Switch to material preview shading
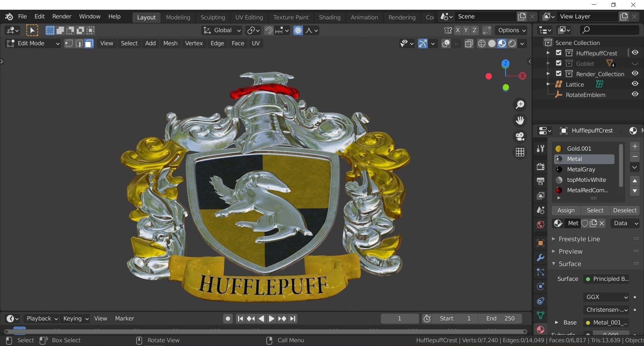This screenshot has height=346, width=644. pos(502,44)
